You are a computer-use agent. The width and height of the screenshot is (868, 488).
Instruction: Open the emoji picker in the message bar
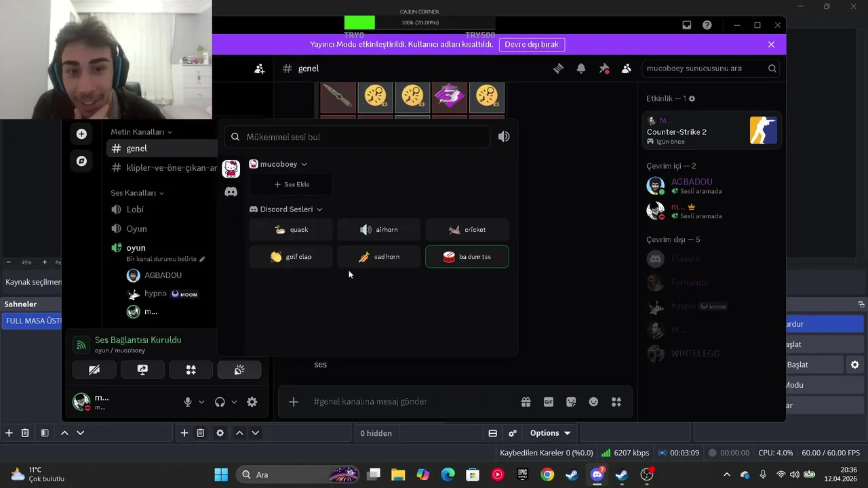pyautogui.click(x=593, y=402)
